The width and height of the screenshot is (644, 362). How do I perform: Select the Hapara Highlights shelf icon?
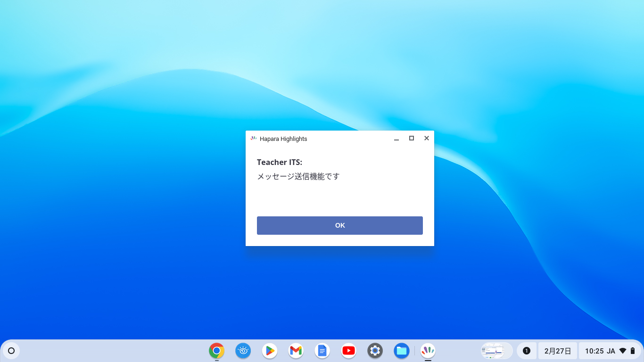coord(428,351)
